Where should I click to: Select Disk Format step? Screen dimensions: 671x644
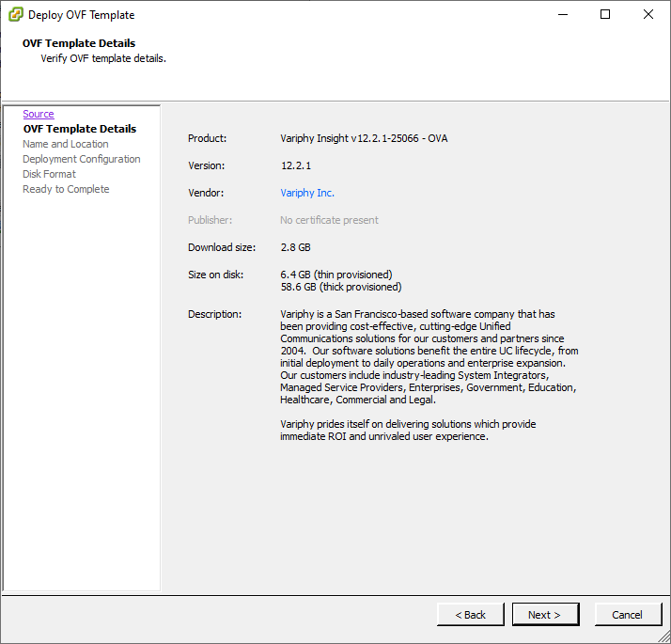click(x=49, y=174)
